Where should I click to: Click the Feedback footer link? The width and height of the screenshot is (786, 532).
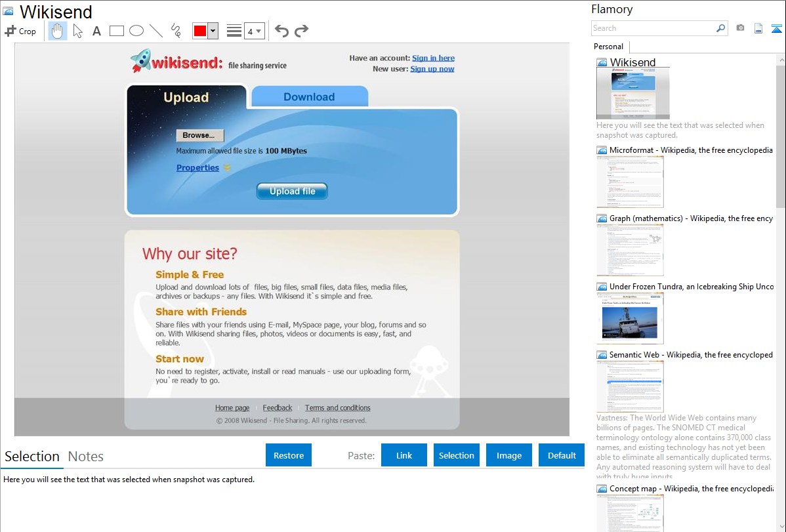pos(278,407)
